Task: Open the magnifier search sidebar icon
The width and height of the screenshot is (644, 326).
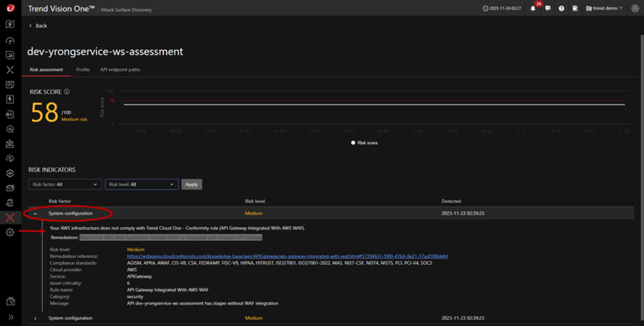Action: [x=11, y=129]
